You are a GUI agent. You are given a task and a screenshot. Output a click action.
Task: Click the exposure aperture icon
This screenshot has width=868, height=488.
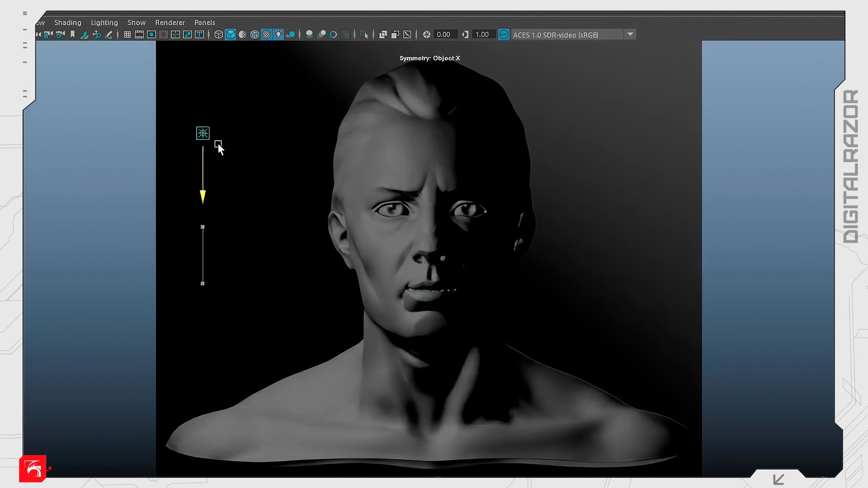(x=426, y=34)
